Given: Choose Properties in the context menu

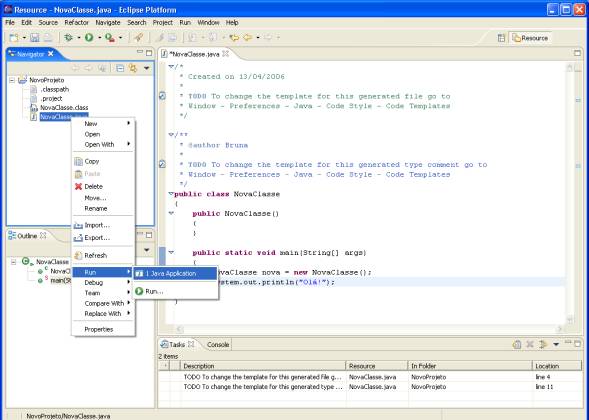Looking at the screenshot, I should tap(103, 329).
